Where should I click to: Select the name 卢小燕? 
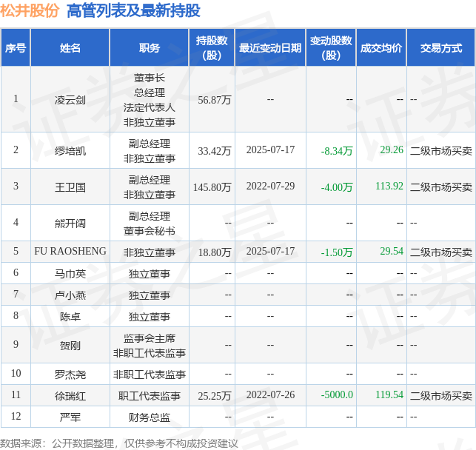70,295
